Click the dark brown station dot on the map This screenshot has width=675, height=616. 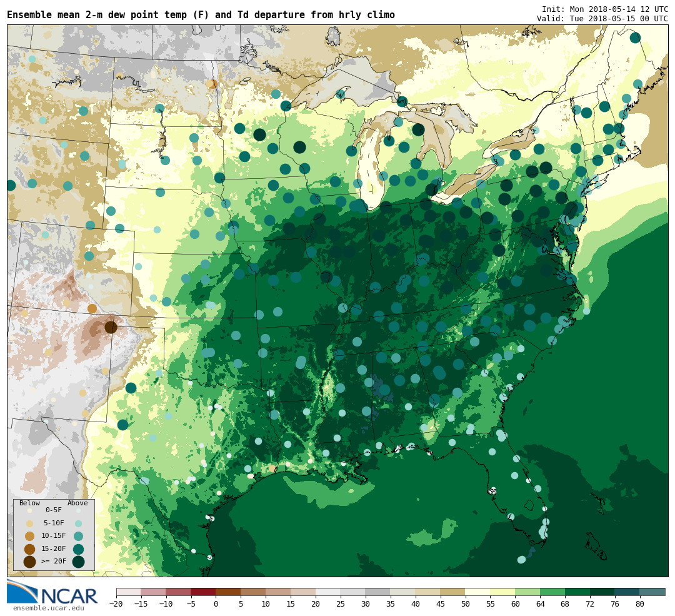click(x=111, y=327)
